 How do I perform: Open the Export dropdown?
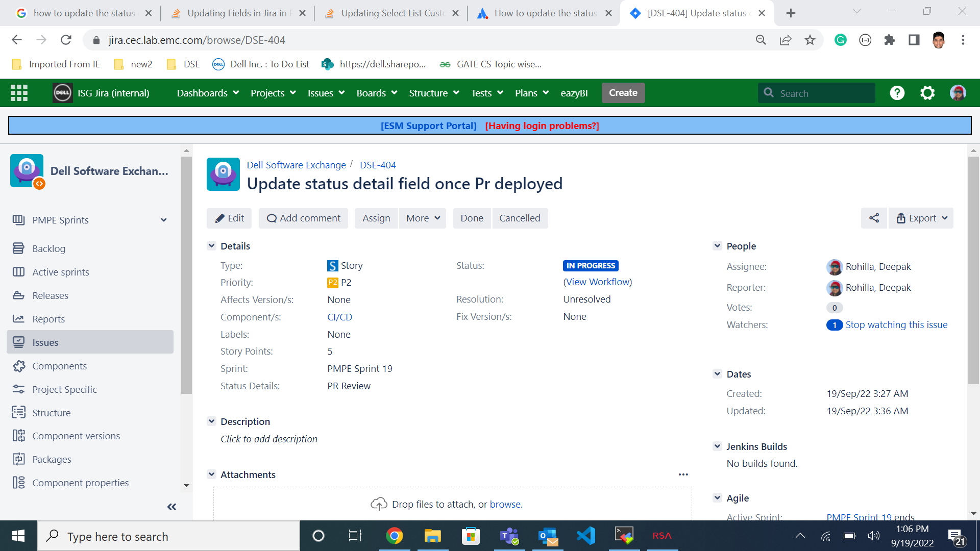(x=921, y=218)
